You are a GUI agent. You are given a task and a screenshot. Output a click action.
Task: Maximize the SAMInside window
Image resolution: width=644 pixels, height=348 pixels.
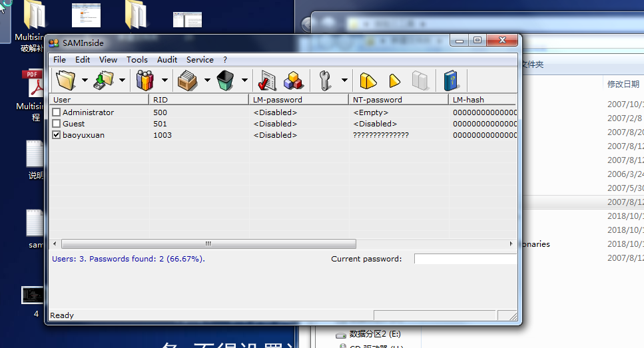pos(478,40)
